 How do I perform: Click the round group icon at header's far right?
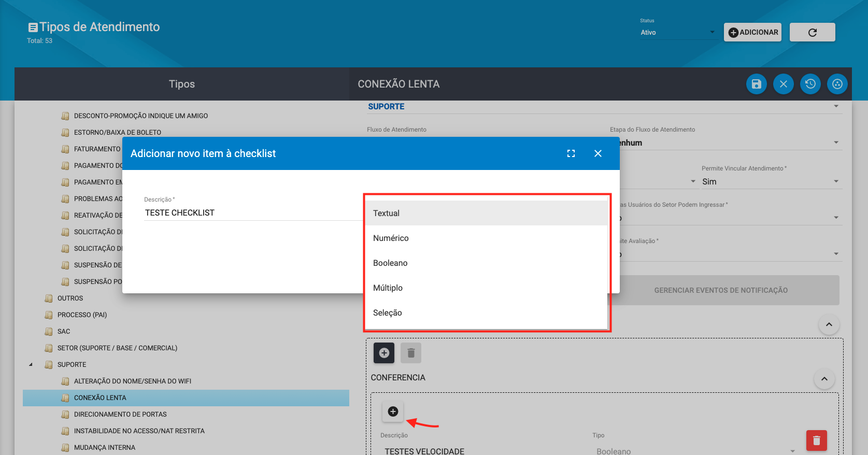coord(837,84)
